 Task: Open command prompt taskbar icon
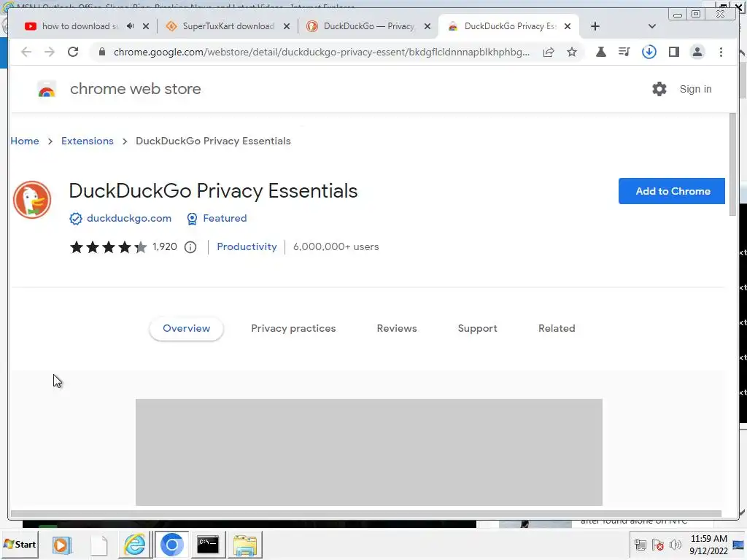[x=208, y=544]
